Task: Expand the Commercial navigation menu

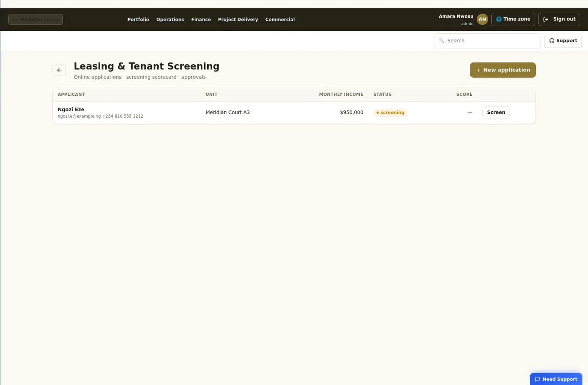Action: (x=280, y=19)
